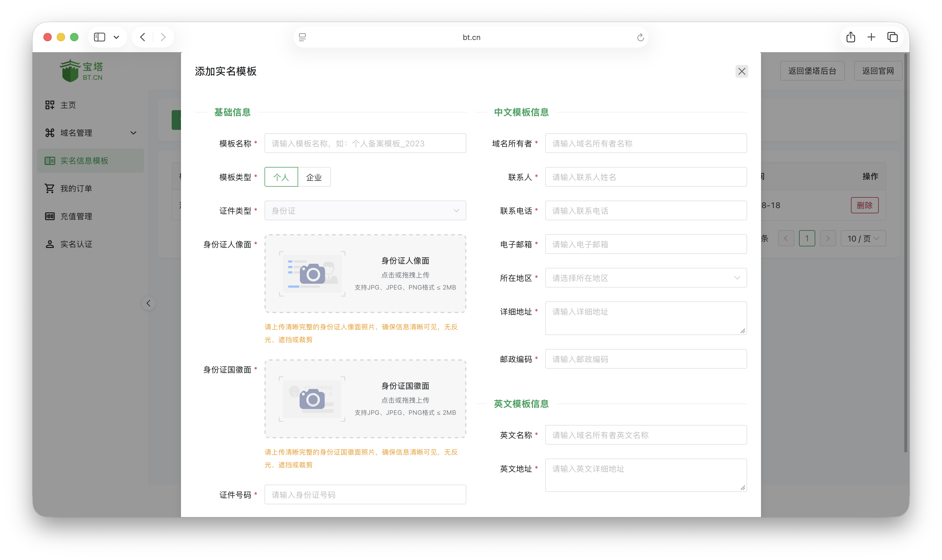Click the 身份证人像面 upload area

tap(365, 274)
